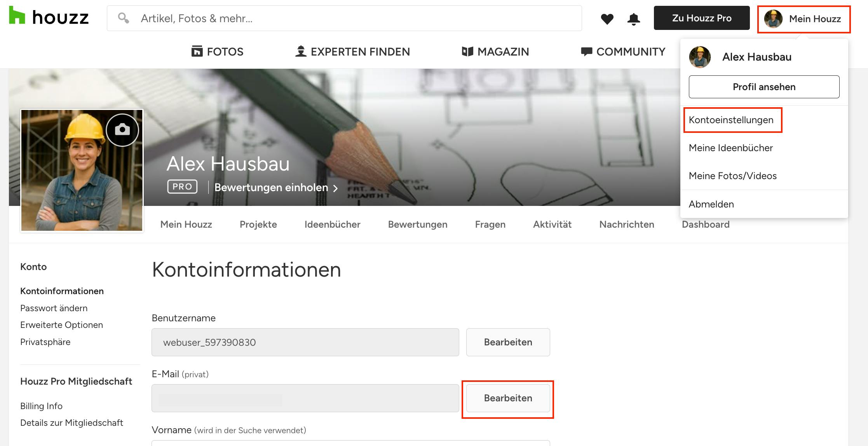The height and width of the screenshot is (446, 868).
Task: Click the Houzz logo
Action: [x=49, y=16]
